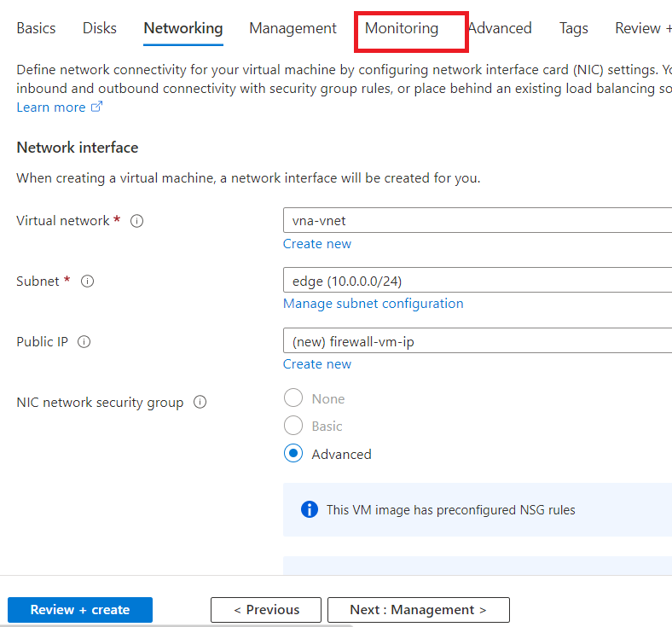Switch to the Disks tab
The image size is (672, 627).
[x=100, y=29]
